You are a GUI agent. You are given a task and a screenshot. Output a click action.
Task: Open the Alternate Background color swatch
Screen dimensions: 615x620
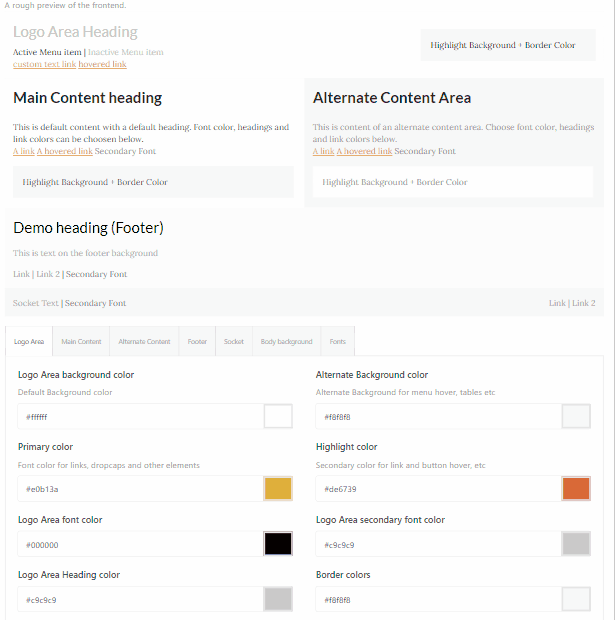[x=576, y=416]
